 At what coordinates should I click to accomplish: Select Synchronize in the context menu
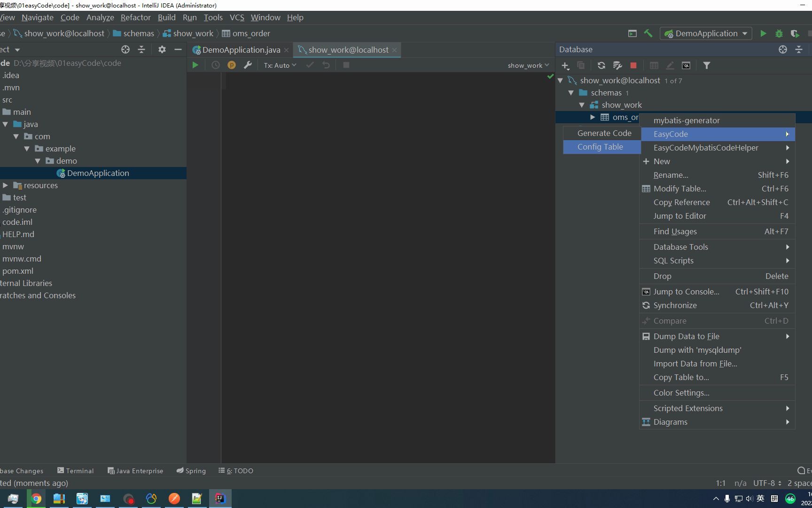718,305
